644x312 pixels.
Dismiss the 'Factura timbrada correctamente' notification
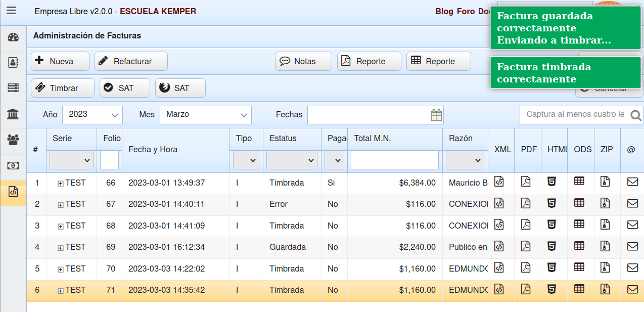pyautogui.click(x=566, y=73)
